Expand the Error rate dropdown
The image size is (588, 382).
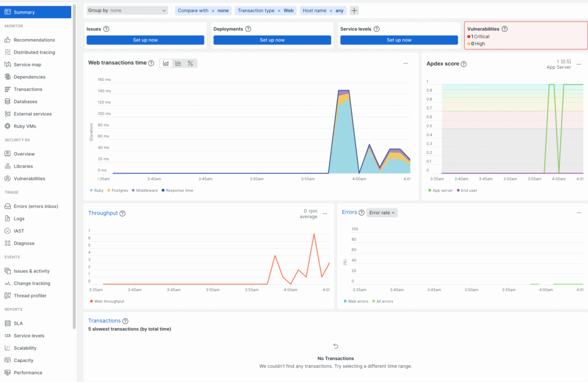pyautogui.click(x=382, y=213)
